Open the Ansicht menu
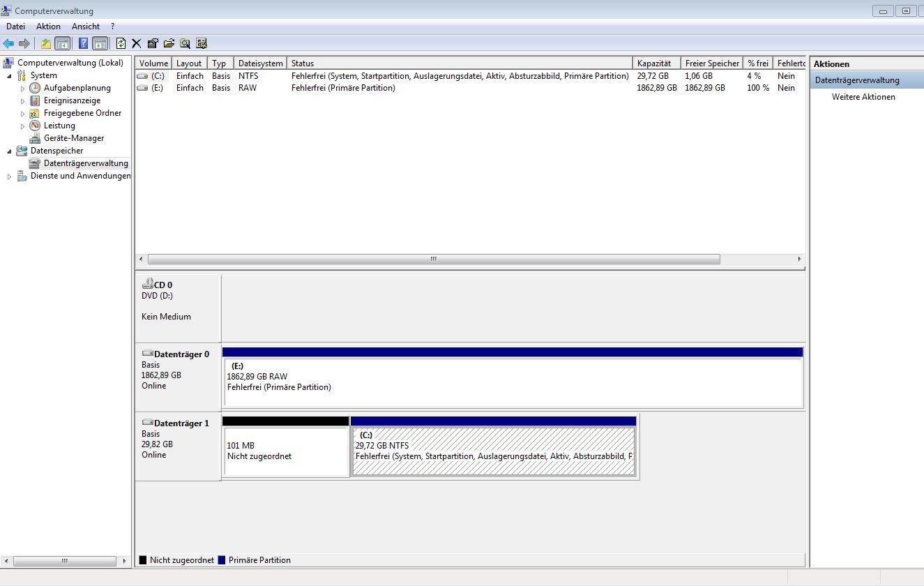 86,27
